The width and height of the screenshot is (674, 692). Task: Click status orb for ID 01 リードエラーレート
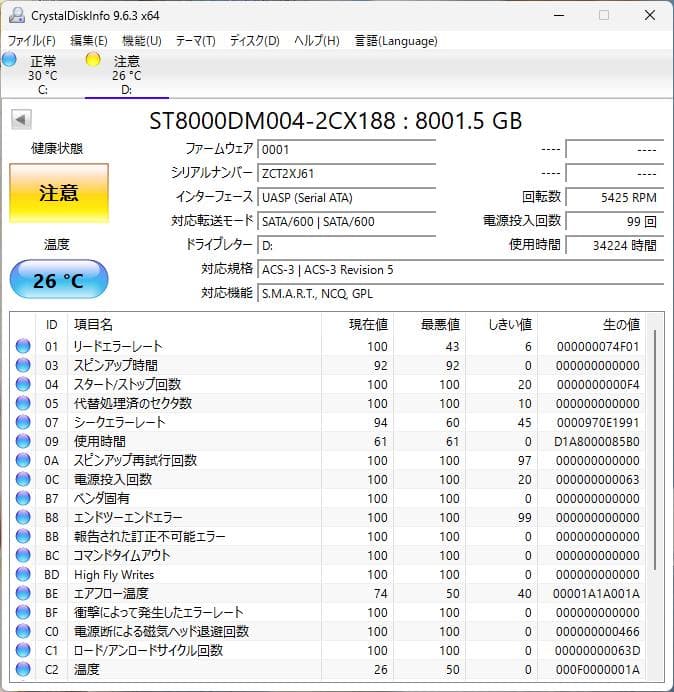23,346
